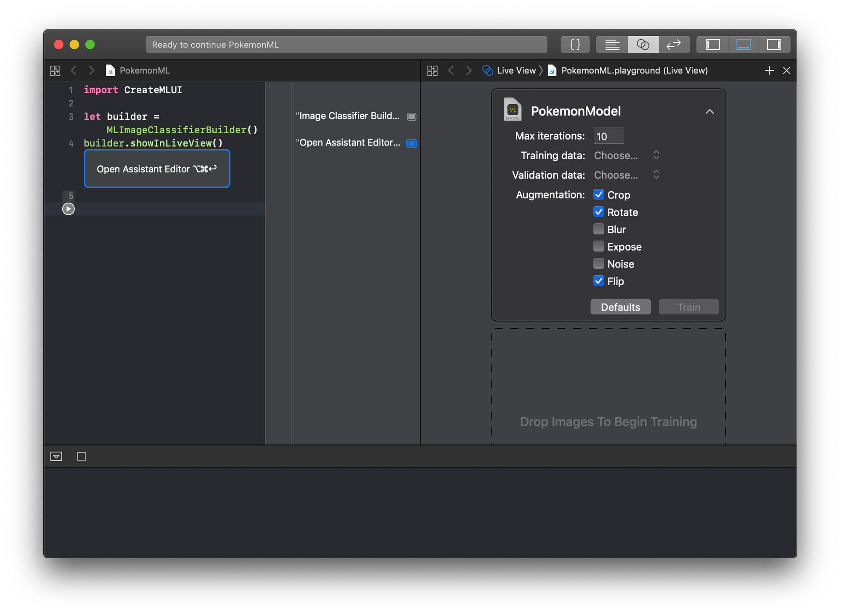This screenshot has height=616, width=841.
Task: Toggle the Navigator left panel
Action: (x=712, y=45)
